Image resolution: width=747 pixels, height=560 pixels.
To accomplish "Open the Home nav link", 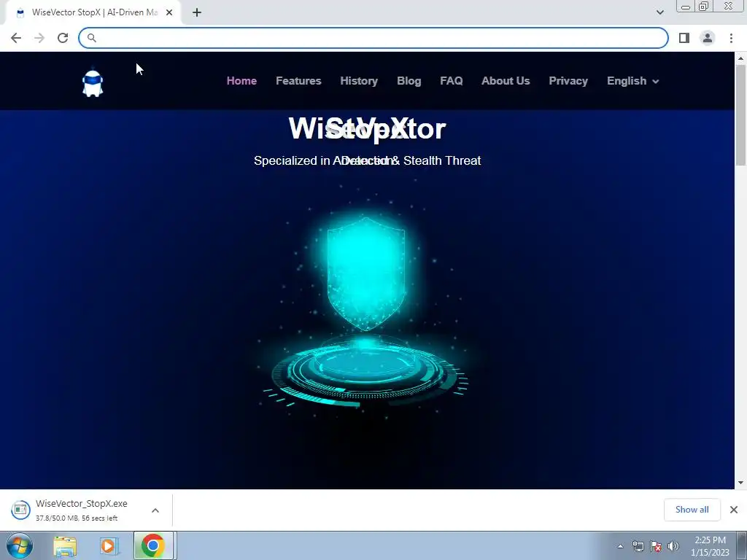I will tap(241, 81).
